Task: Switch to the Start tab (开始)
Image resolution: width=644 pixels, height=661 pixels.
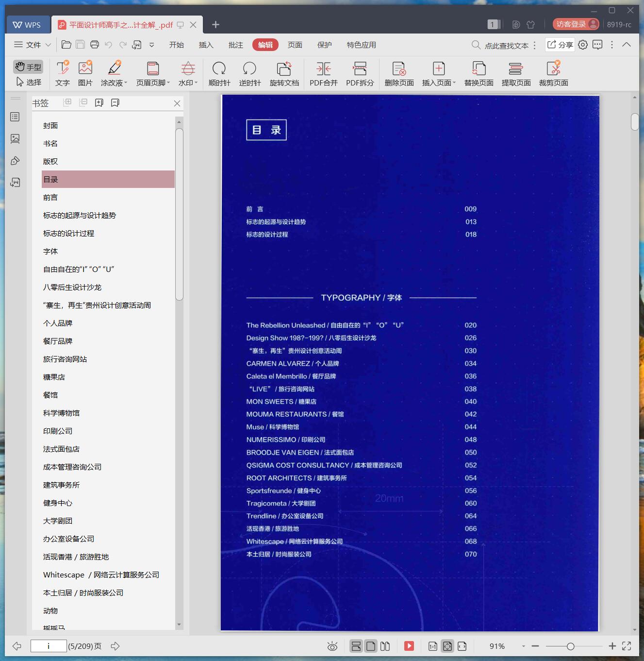Action: click(x=177, y=45)
